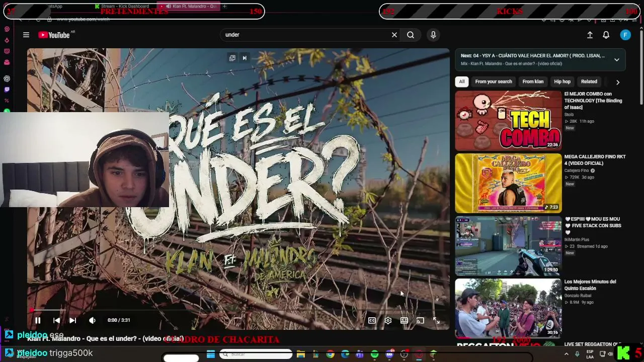Screen dimensions: 644x362
Task: Open the TECH COMBO video thumbnail
Action: pyautogui.click(x=508, y=121)
